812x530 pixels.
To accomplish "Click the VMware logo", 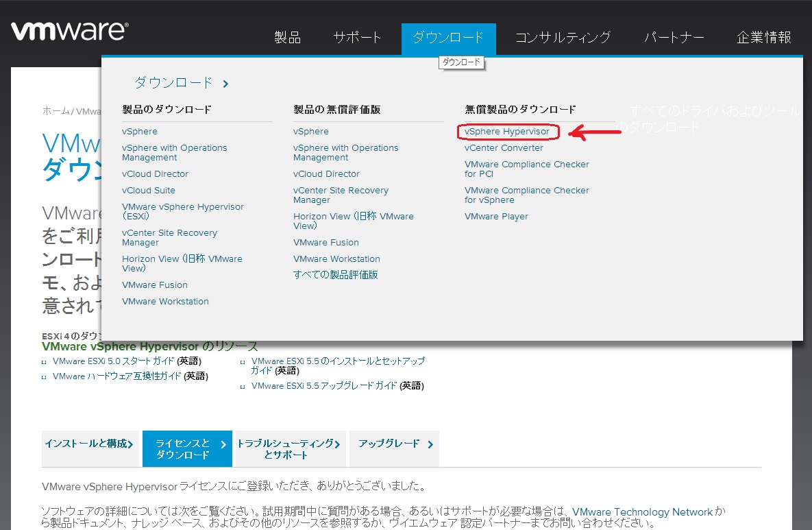I will point(69,32).
